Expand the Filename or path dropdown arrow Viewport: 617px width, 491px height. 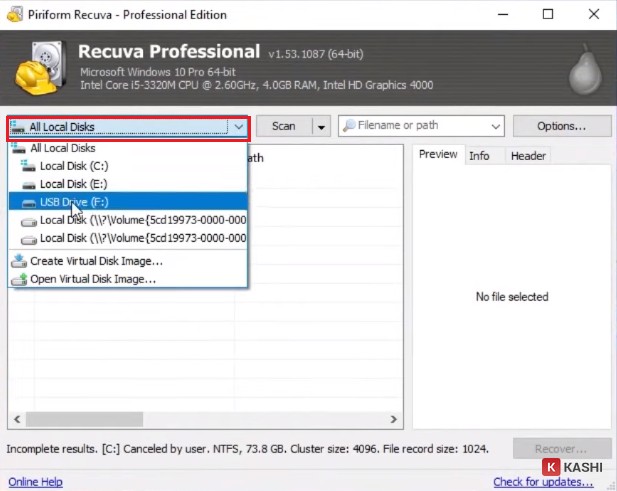[496, 127]
